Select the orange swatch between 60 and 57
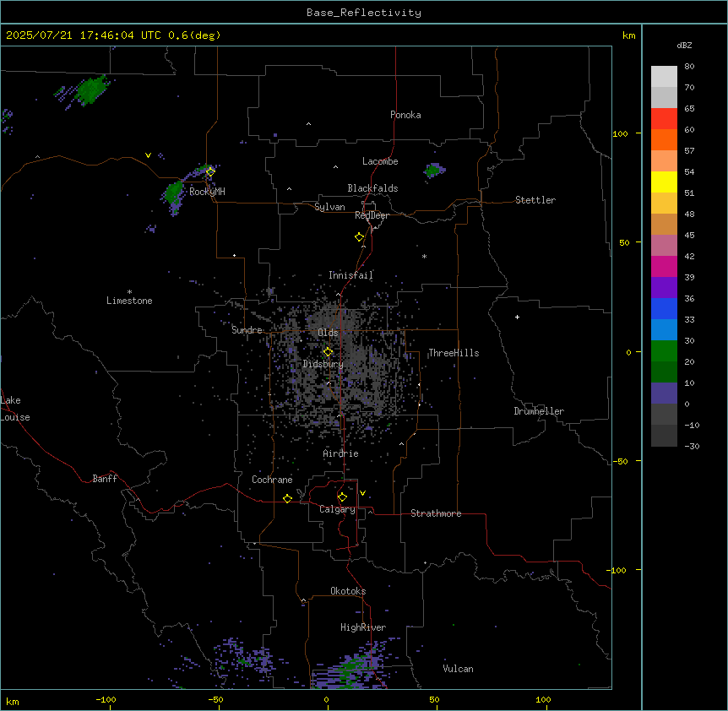Viewport: 728px width, 711px height. [x=664, y=139]
